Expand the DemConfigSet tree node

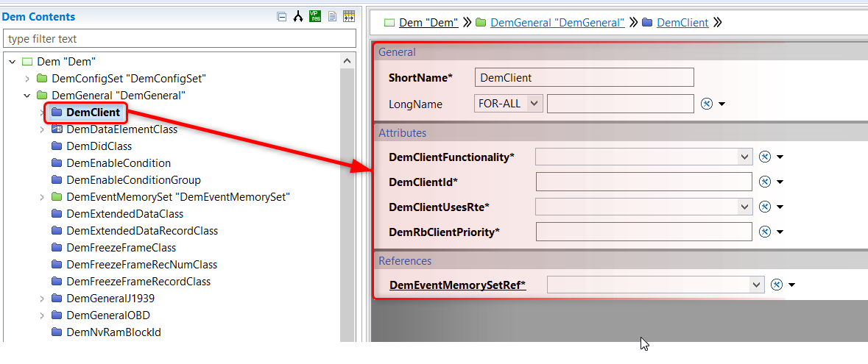[x=27, y=79]
